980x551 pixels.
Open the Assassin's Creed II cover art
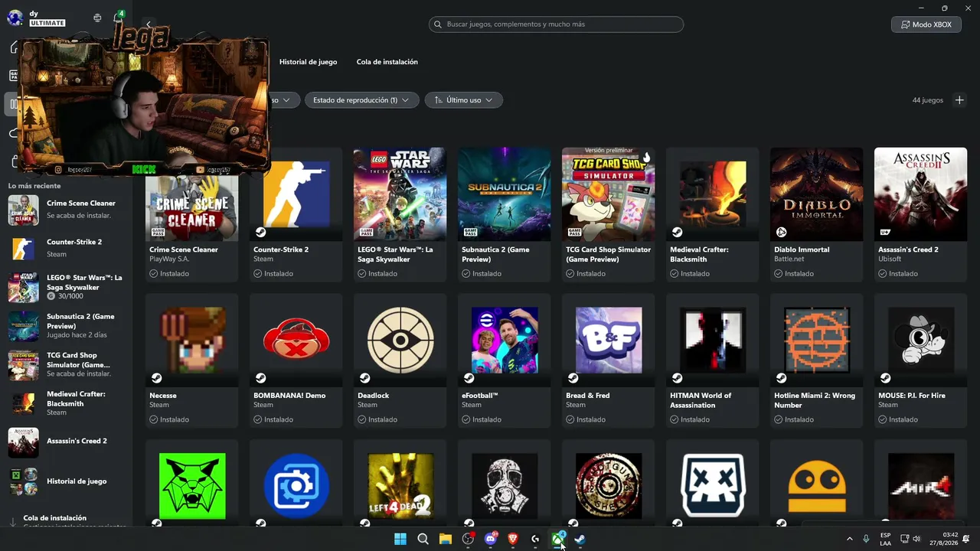pos(921,194)
